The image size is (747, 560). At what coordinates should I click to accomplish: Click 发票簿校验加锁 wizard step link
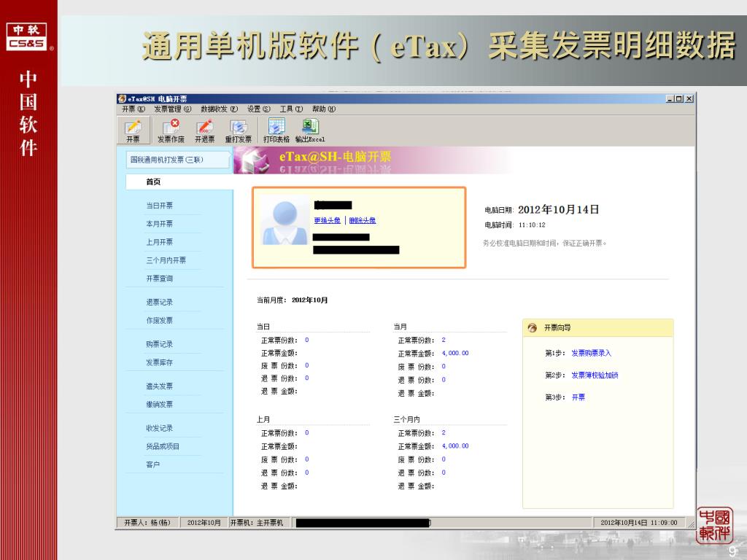[595, 376]
